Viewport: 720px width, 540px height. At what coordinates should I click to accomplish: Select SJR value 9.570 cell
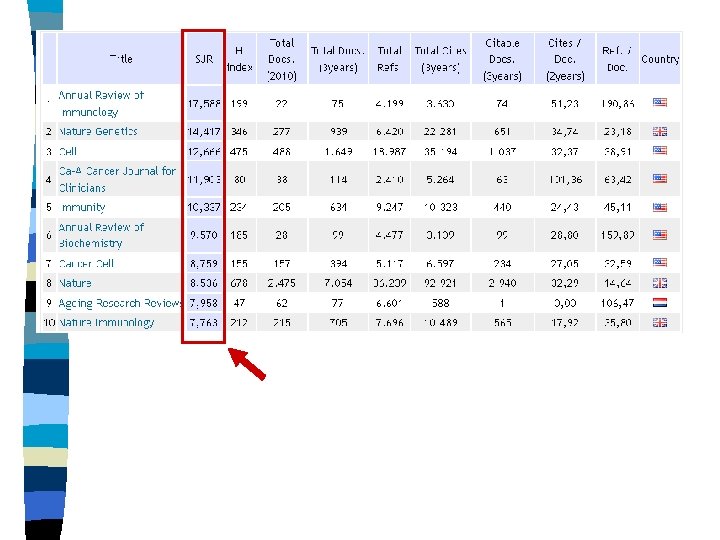pos(204,235)
